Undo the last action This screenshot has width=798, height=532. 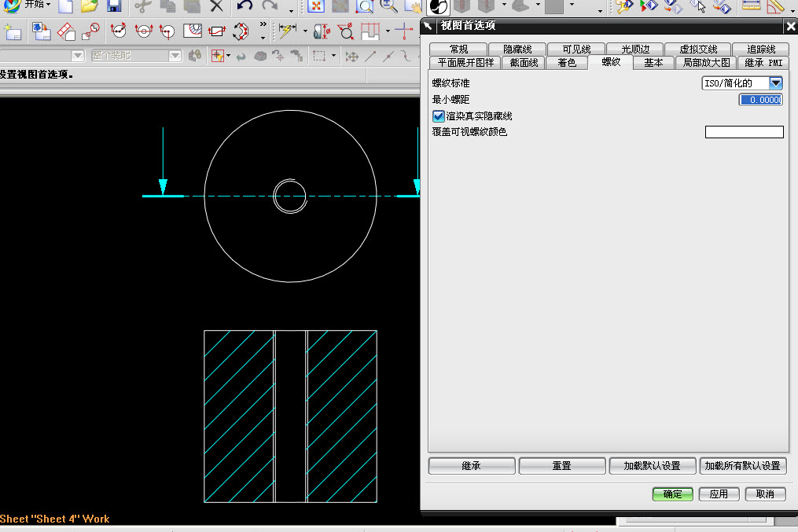tap(245, 6)
